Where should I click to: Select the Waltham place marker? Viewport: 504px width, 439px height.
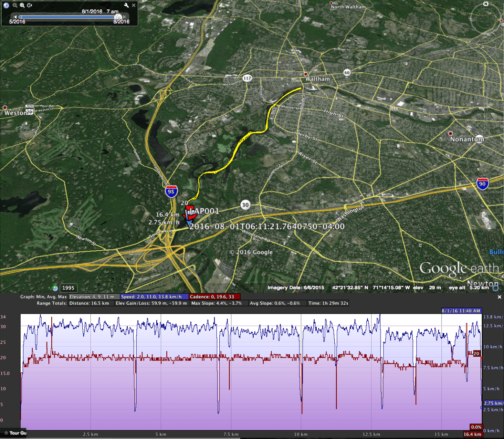(x=306, y=74)
